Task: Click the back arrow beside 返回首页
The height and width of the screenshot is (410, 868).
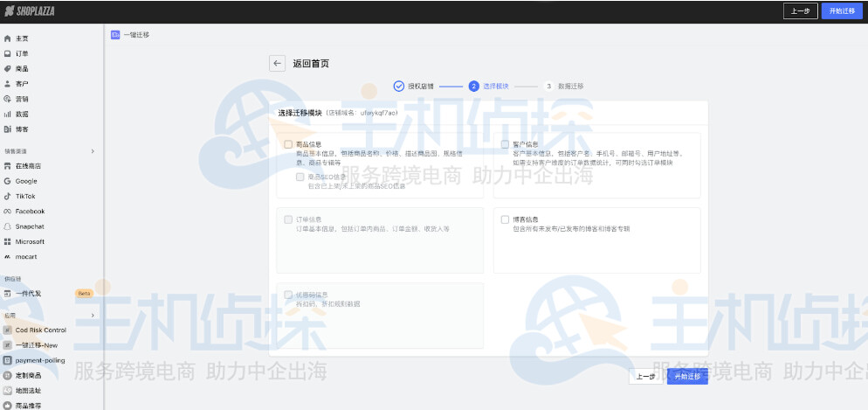Action: (278, 64)
